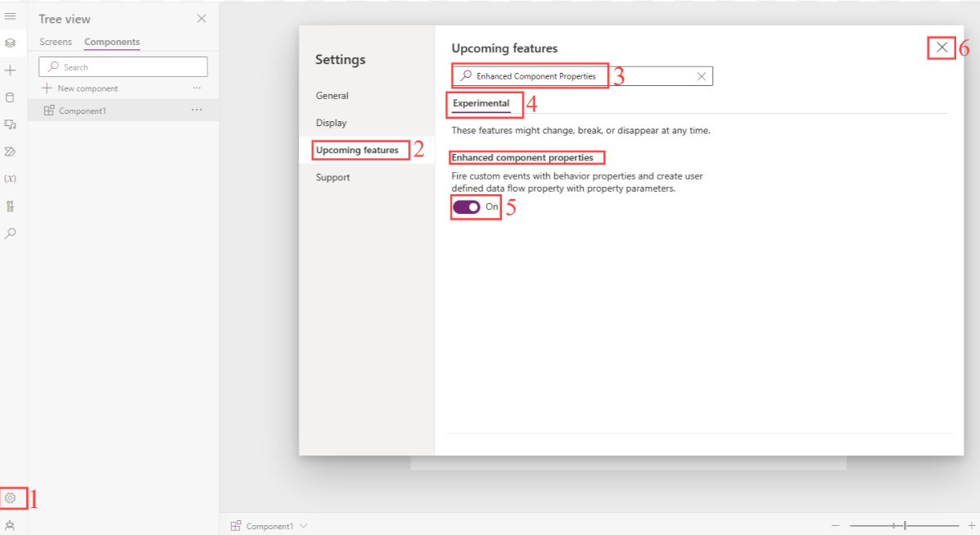
Task: Open the Data panel icon
Action: click(11, 97)
